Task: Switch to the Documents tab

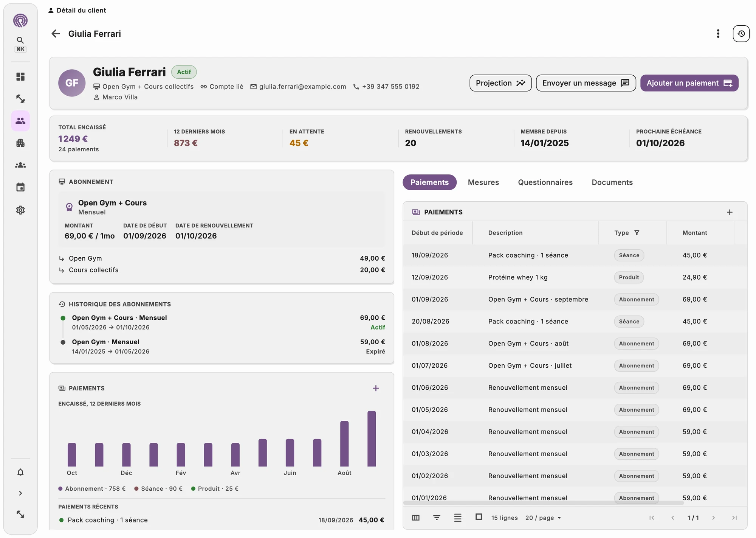Action: pos(612,182)
